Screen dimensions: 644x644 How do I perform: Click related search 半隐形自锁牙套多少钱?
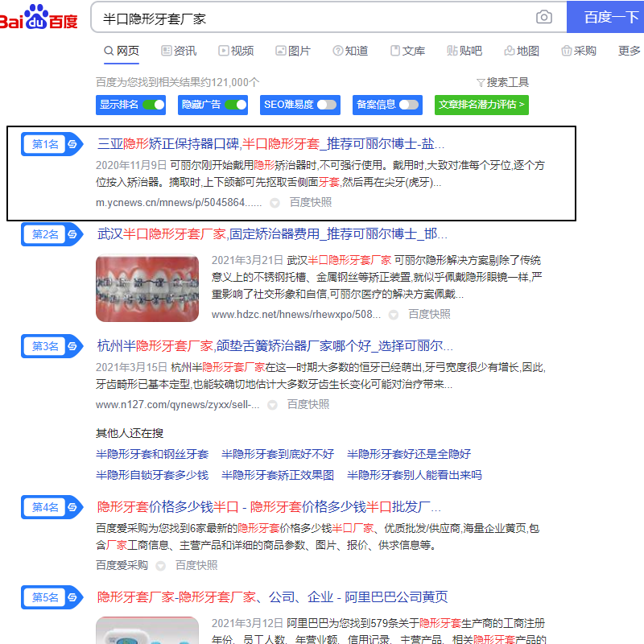pyautogui.click(x=152, y=475)
